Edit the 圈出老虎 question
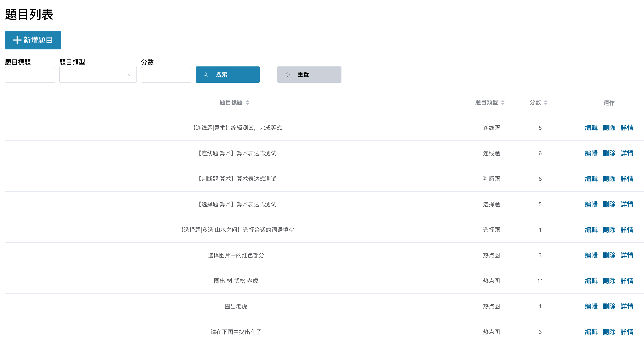The image size is (644, 344). coord(591,306)
